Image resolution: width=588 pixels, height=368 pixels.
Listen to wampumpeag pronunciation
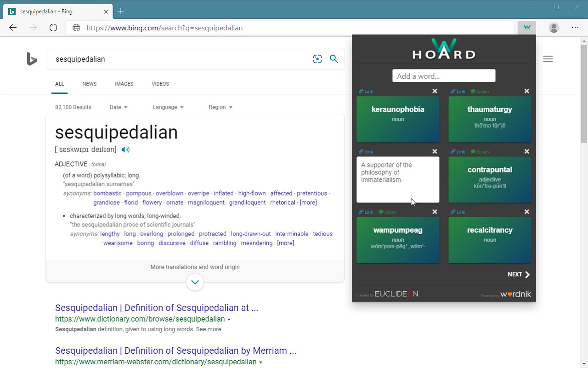(387, 212)
